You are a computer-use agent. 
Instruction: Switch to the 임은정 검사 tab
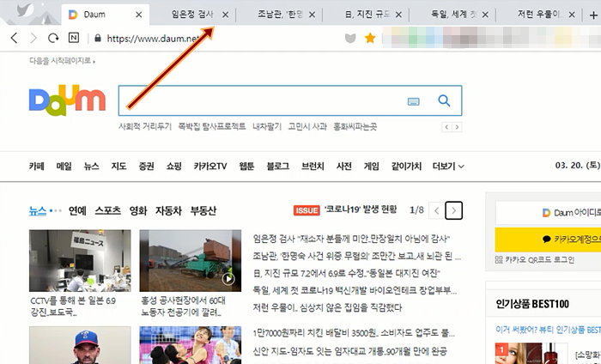click(191, 15)
